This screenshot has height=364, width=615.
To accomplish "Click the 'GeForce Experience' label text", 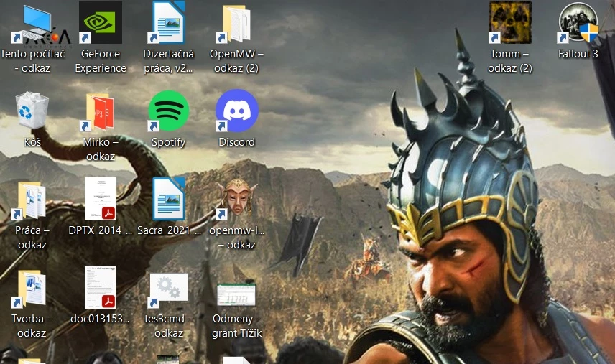I will point(101,61).
